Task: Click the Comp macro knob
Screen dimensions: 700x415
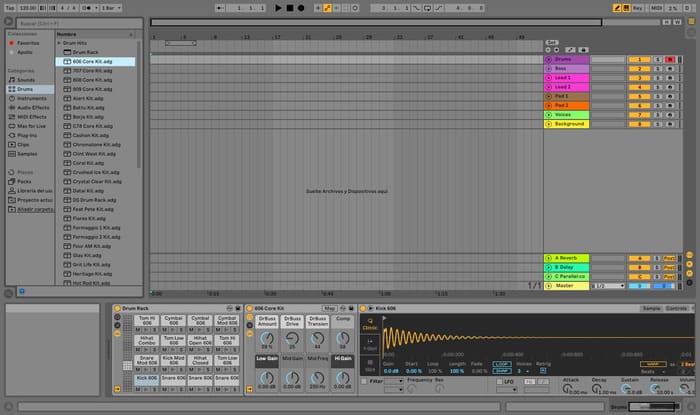Action: pyautogui.click(x=343, y=338)
